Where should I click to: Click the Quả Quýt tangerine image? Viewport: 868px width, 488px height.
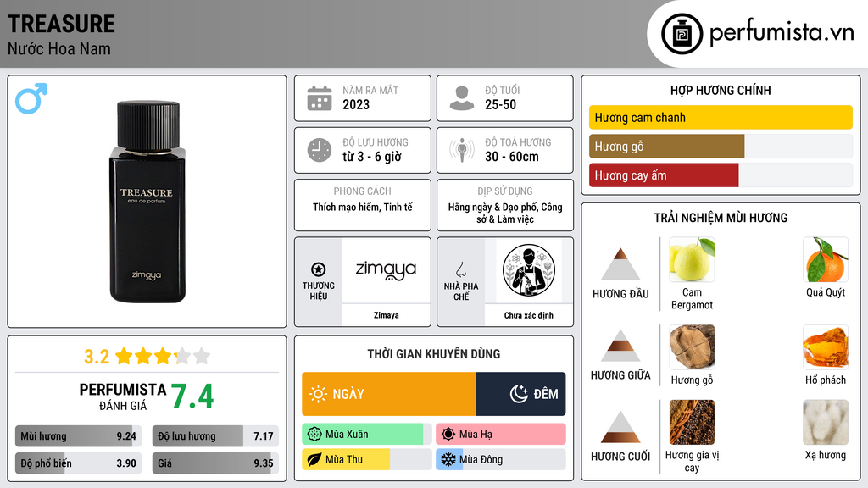[826, 259]
